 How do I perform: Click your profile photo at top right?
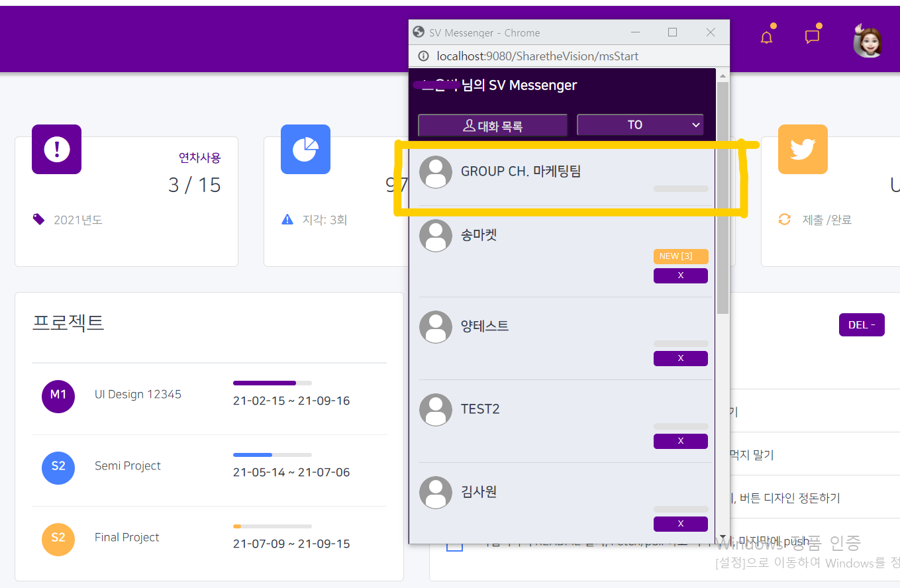tap(868, 38)
